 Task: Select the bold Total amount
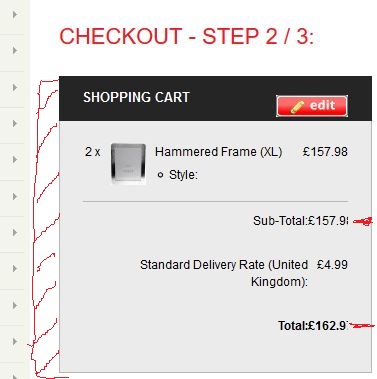coord(328,326)
